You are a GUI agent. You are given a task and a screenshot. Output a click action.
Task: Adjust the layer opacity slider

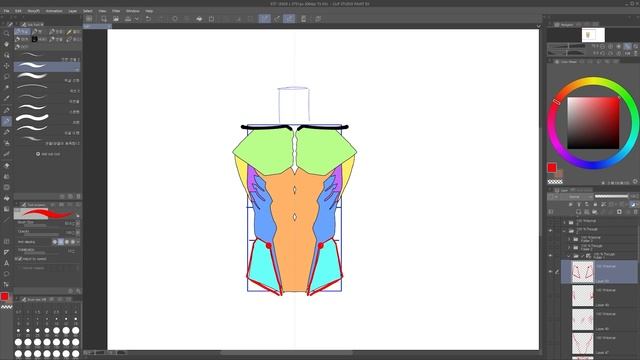click(611, 196)
